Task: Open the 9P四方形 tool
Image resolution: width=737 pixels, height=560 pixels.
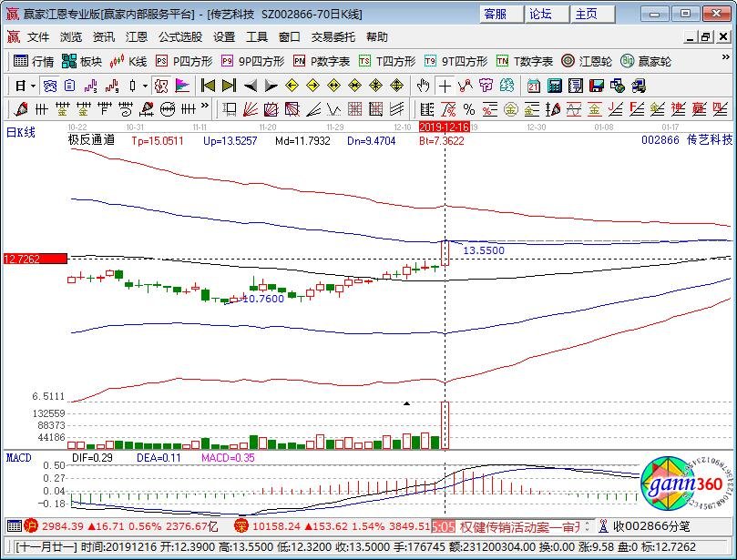Action: click(253, 61)
